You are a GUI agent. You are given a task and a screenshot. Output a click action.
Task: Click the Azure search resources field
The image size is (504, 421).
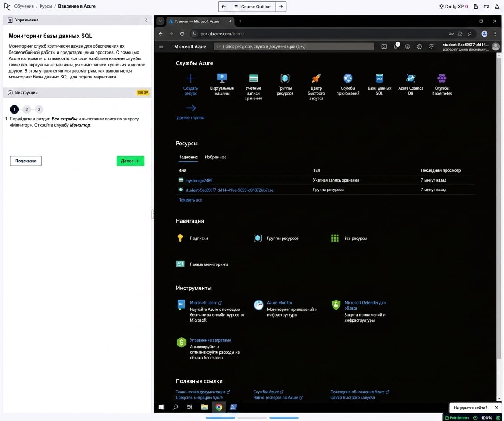294,46
